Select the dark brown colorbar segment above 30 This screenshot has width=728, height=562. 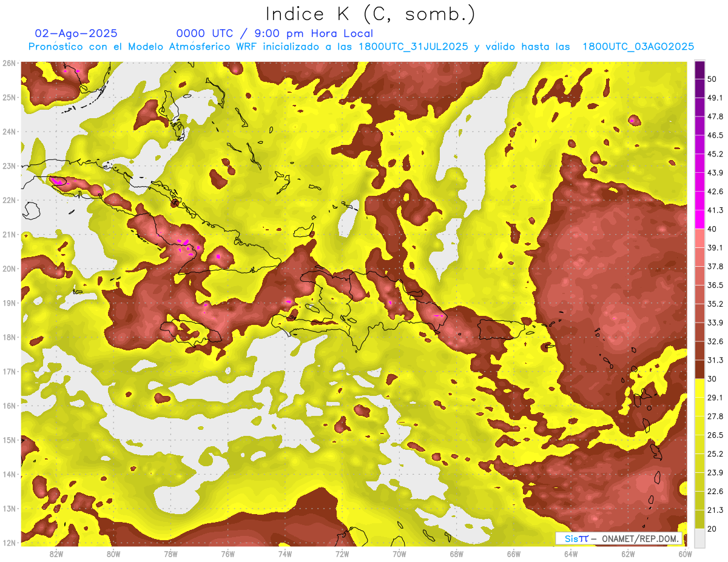pos(699,369)
